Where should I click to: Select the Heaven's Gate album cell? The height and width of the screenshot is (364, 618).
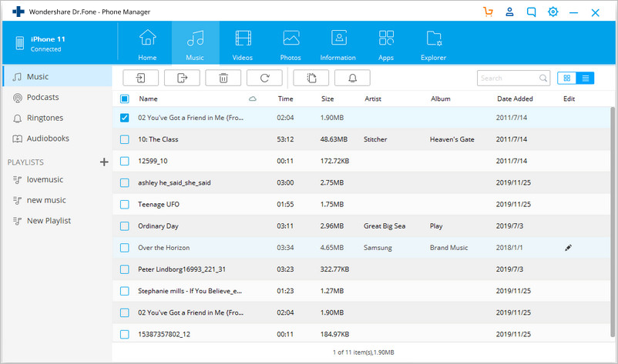click(x=452, y=139)
